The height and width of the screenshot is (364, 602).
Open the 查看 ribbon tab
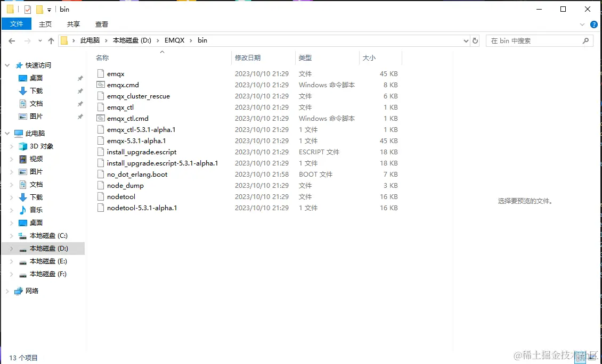[102, 24]
